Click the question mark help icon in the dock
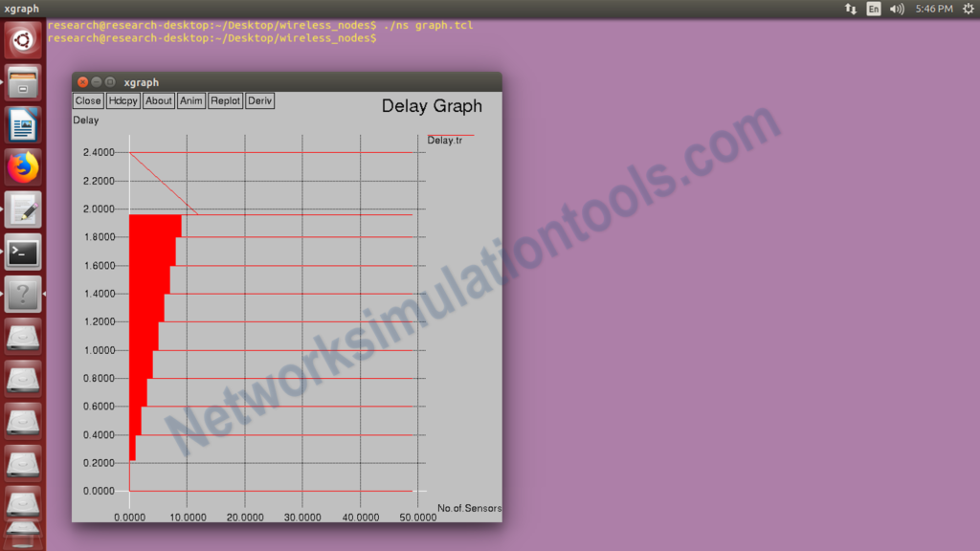 (22, 294)
